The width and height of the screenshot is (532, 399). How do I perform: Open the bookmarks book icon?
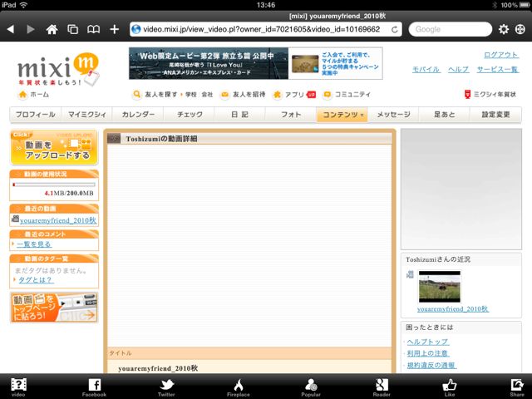pos(93,30)
